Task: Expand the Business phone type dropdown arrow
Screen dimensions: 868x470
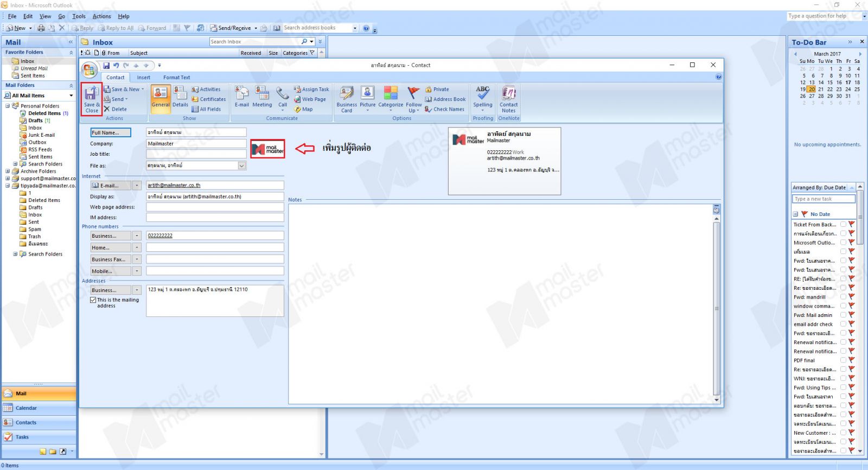Action: [137, 236]
